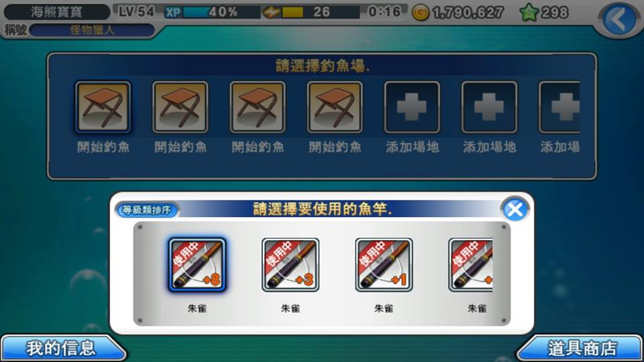This screenshot has width=644, height=362.
Task: Add a venue with first plus slot
Action: point(412,107)
